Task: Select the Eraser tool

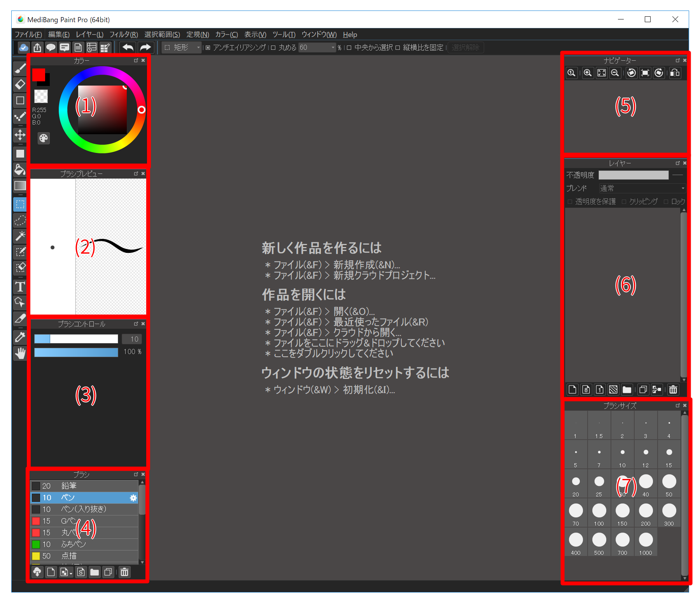Action: [20, 84]
